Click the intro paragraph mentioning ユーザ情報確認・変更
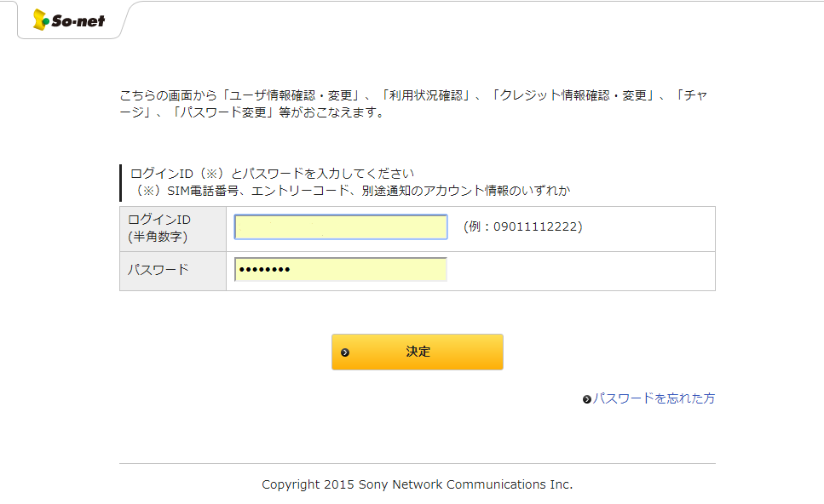824x504 pixels. point(413,103)
